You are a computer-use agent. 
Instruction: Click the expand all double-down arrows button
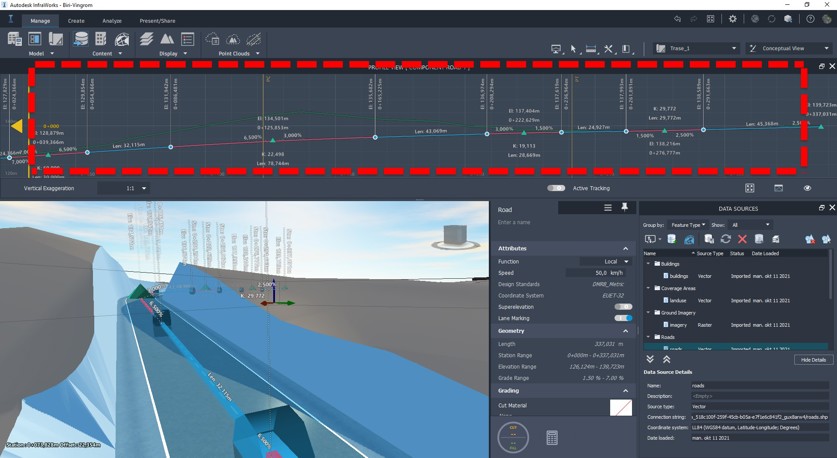pos(650,359)
